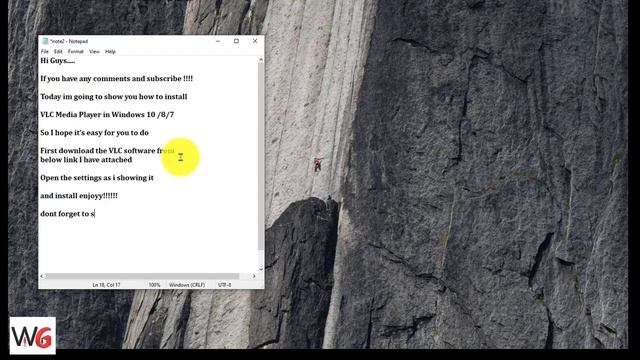Click the 'Today im going to show' line
The height and width of the screenshot is (360, 640).
[x=113, y=97]
